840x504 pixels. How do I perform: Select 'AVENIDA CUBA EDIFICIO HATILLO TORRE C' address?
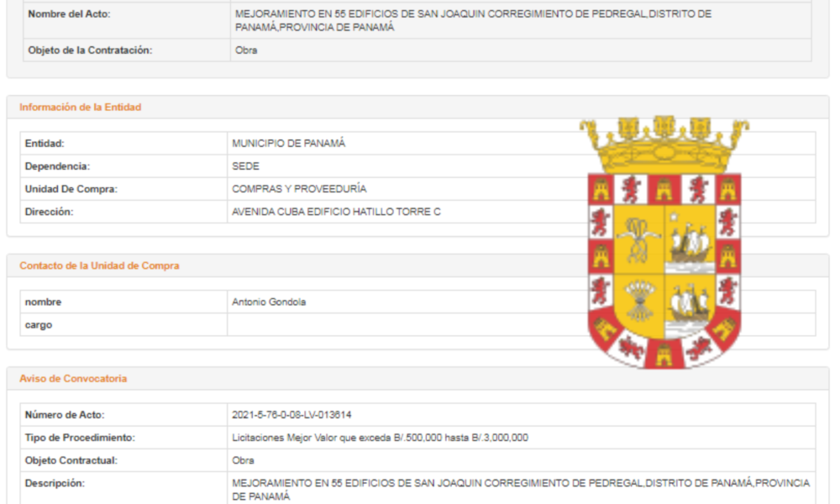tap(337, 212)
